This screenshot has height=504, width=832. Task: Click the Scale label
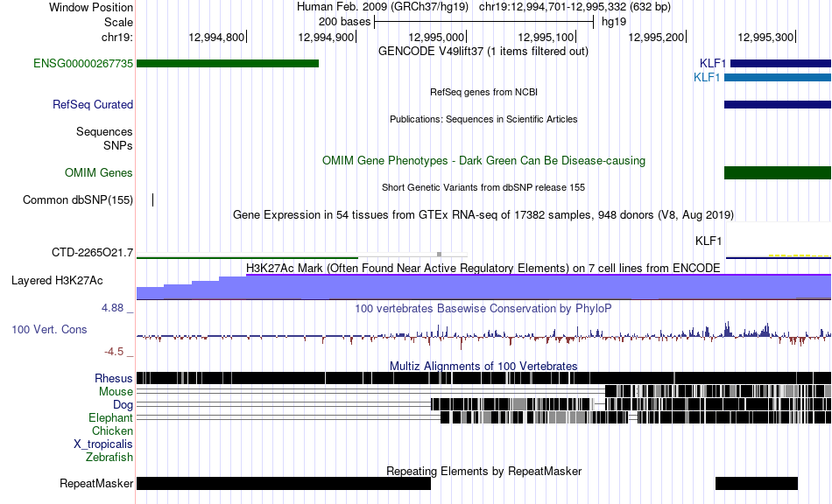click(x=118, y=22)
